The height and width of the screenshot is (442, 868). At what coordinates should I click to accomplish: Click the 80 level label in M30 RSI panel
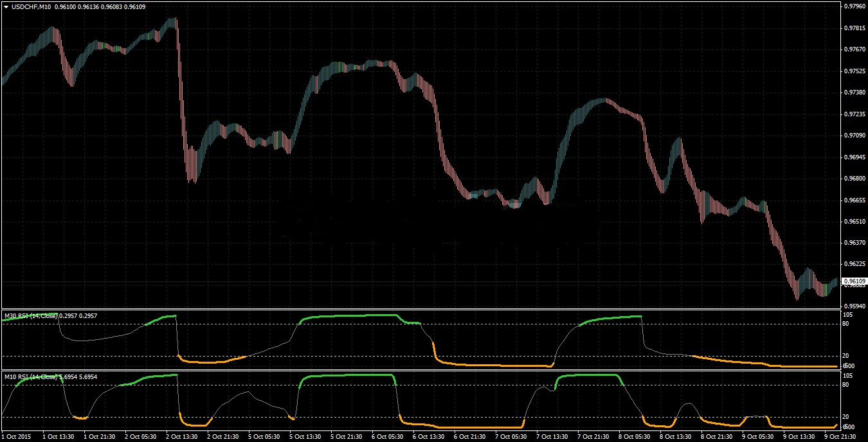pyautogui.click(x=845, y=324)
